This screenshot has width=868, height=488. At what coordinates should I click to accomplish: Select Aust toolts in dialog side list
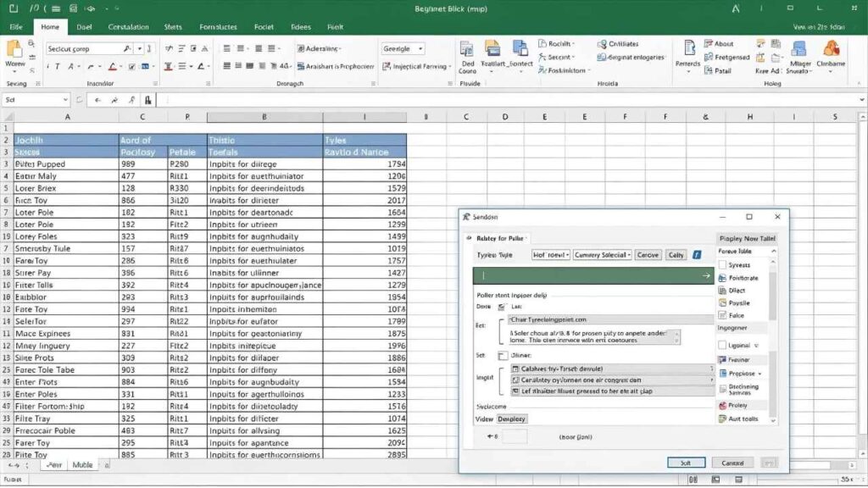tap(738, 419)
